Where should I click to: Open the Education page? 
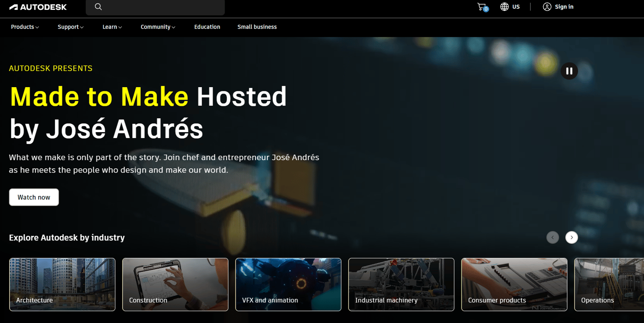coord(207,27)
